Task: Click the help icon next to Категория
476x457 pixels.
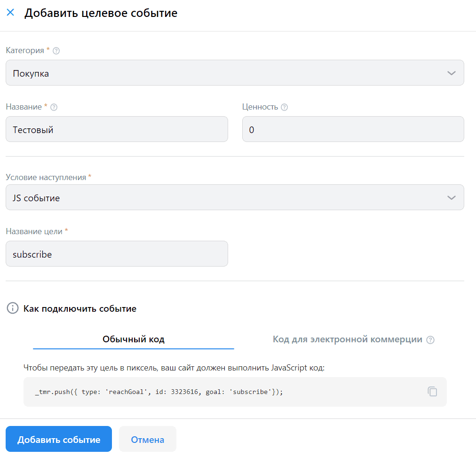Action: (x=56, y=51)
